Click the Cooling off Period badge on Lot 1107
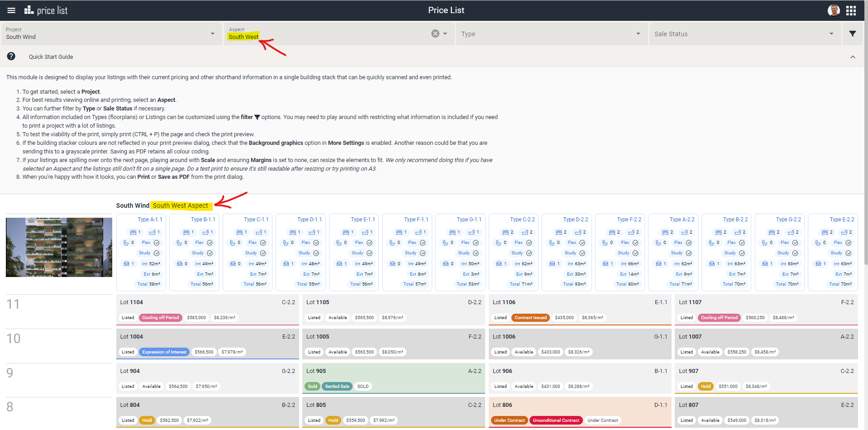The image size is (868, 430). 719,318
